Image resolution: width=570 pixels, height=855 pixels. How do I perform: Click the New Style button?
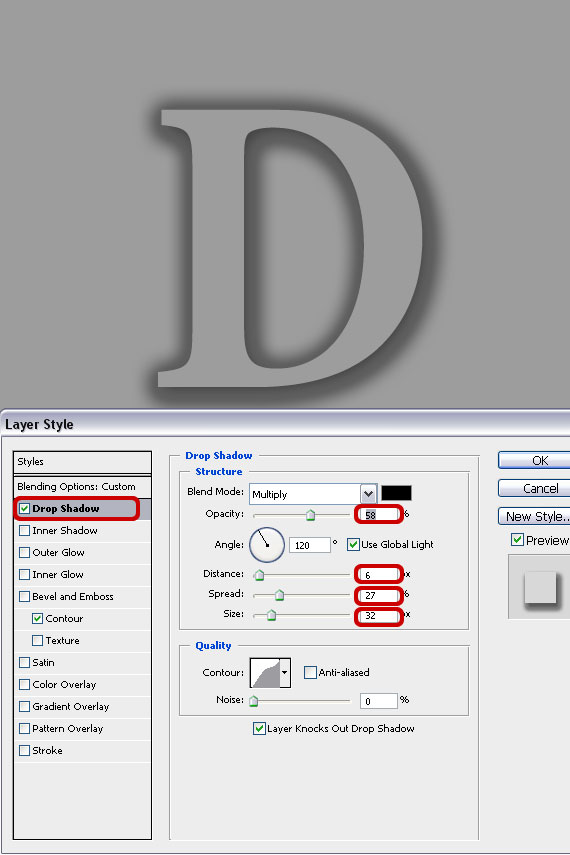(535, 516)
